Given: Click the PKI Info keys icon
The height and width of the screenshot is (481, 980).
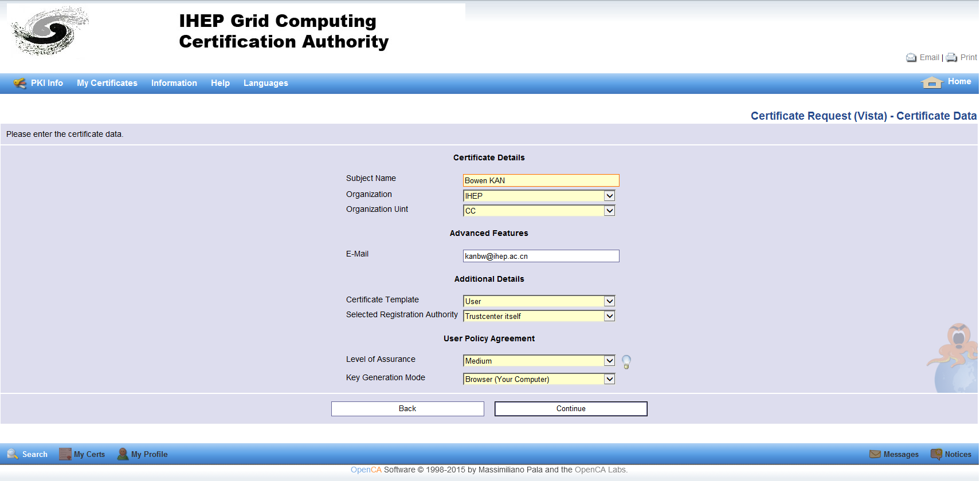Looking at the screenshot, I should tap(20, 83).
